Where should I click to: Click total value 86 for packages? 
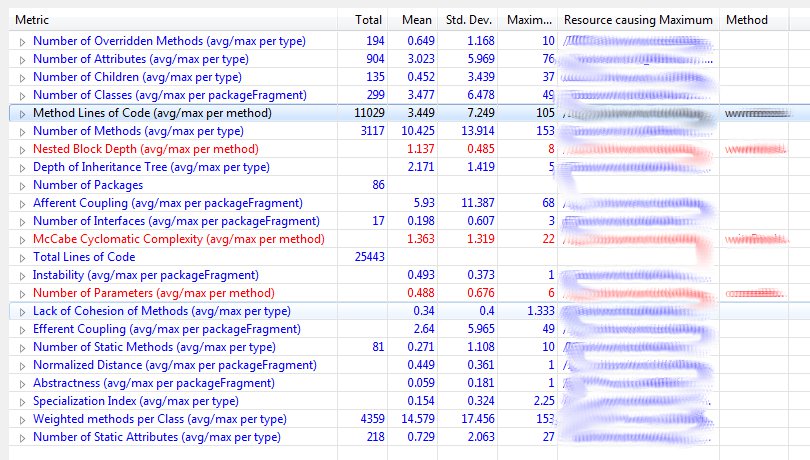(x=379, y=185)
